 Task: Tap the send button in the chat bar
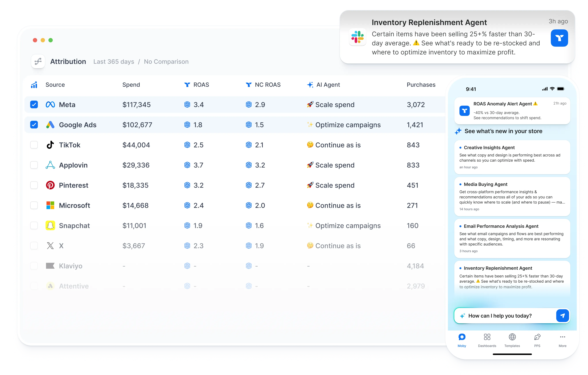pyautogui.click(x=563, y=316)
